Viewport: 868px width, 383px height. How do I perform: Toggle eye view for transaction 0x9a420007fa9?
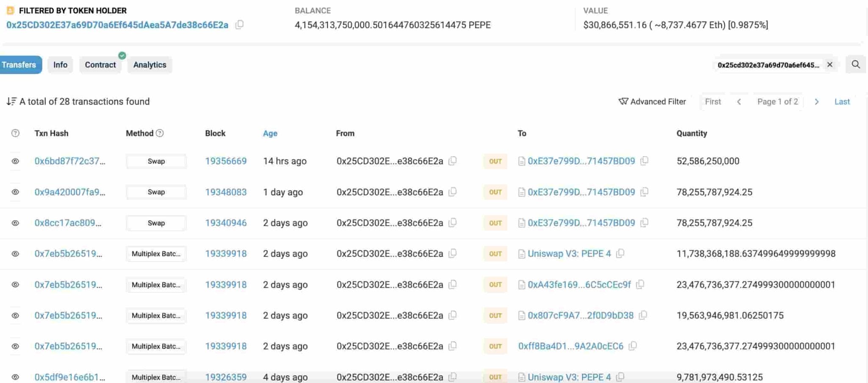pyautogui.click(x=15, y=192)
